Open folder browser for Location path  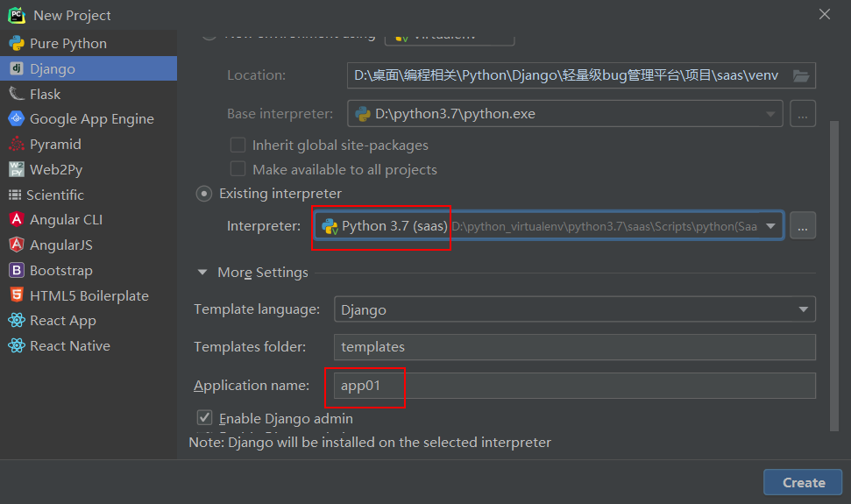(801, 75)
